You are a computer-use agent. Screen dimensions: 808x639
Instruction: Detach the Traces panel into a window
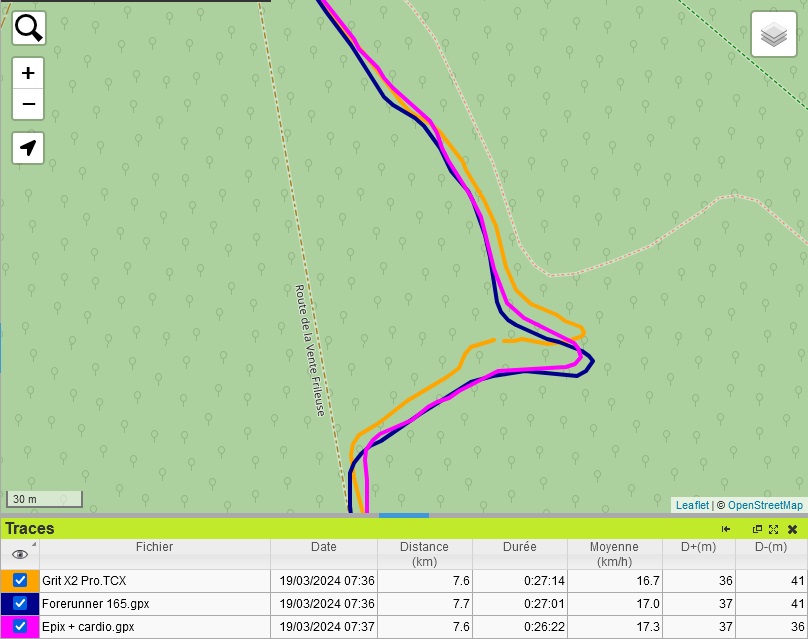pyautogui.click(x=757, y=529)
